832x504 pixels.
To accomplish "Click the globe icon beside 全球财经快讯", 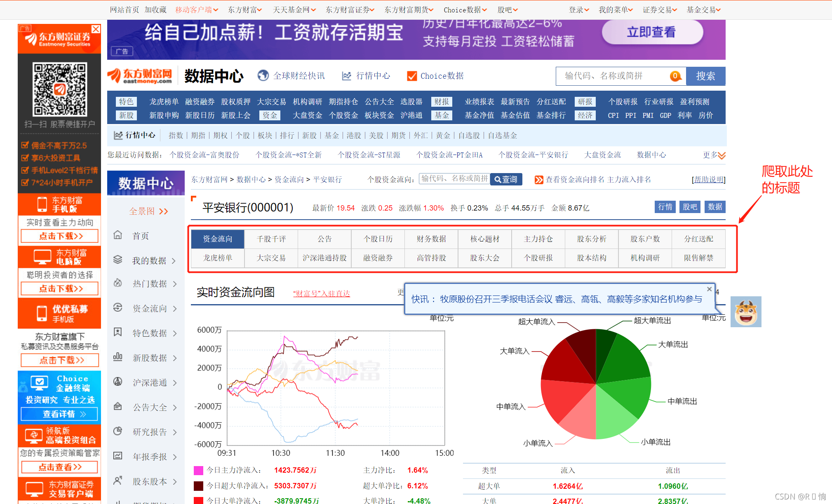I will (263, 75).
